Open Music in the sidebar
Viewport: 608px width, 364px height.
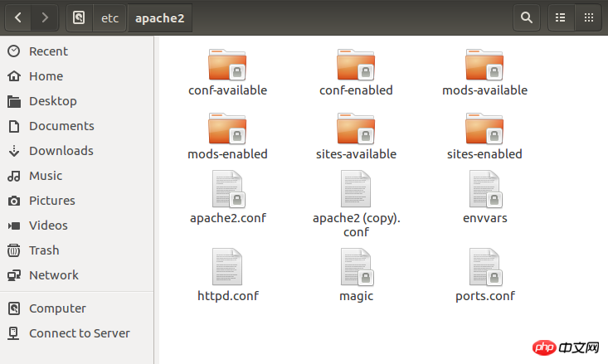pyautogui.click(x=77, y=176)
